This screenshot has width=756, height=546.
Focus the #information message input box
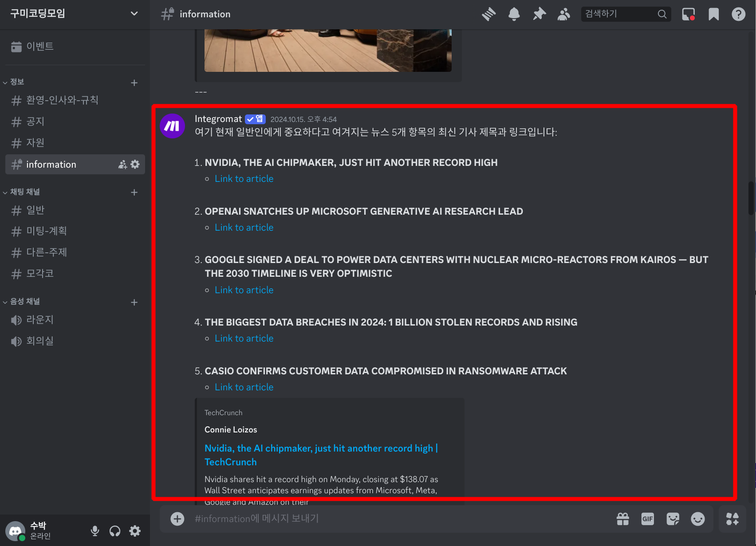(399, 519)
